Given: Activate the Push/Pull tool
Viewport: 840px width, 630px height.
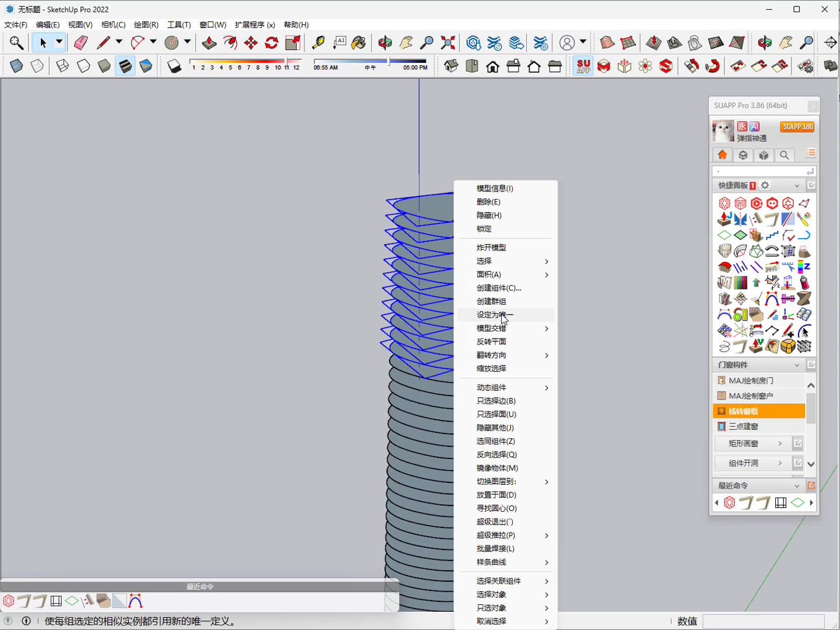Looking at the screenshot, I should click(209, 43).
